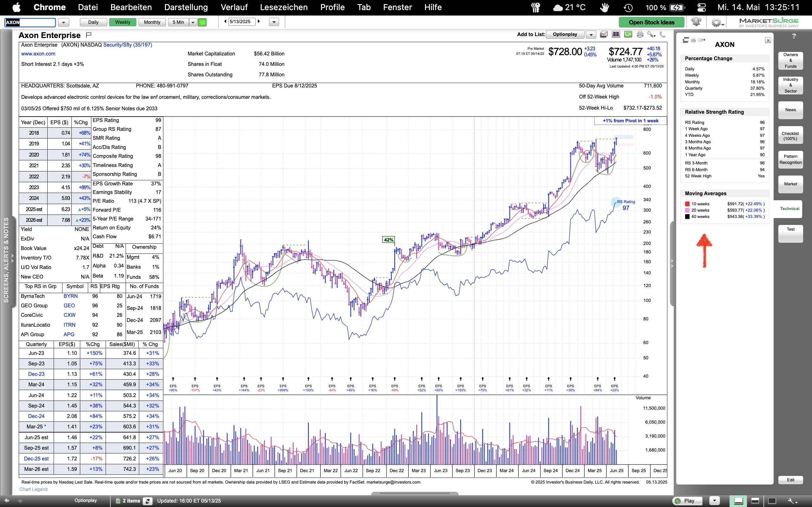The width and height of the screenshot is (812, 507).
Task: Click the Open Stock Ideas button
Action: (651, 22)
